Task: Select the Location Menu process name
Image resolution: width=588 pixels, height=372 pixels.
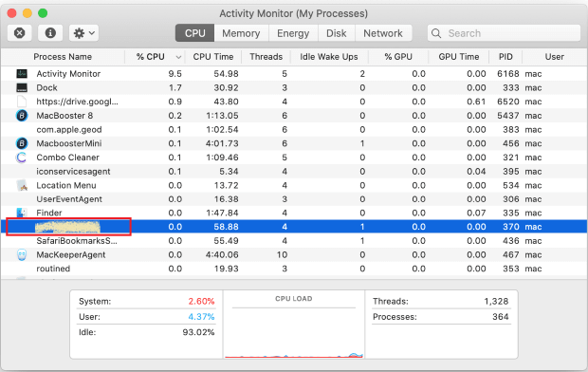Action: coord(66,185)
